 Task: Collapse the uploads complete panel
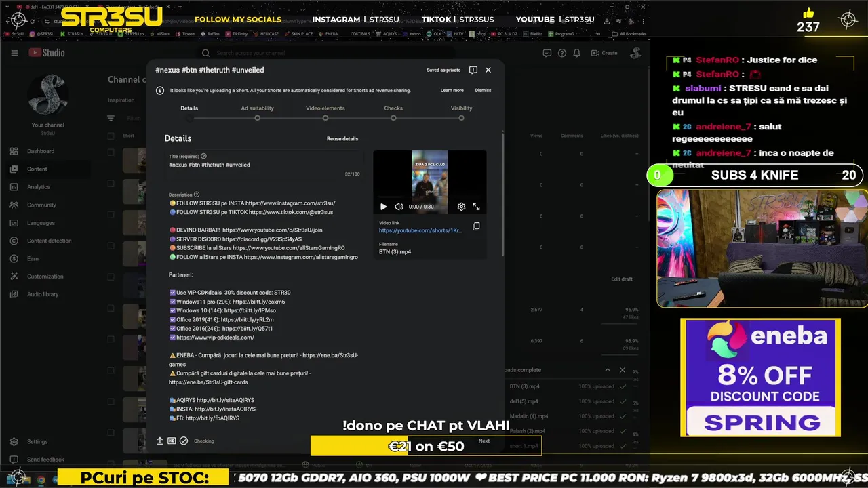tap(608, 370)
